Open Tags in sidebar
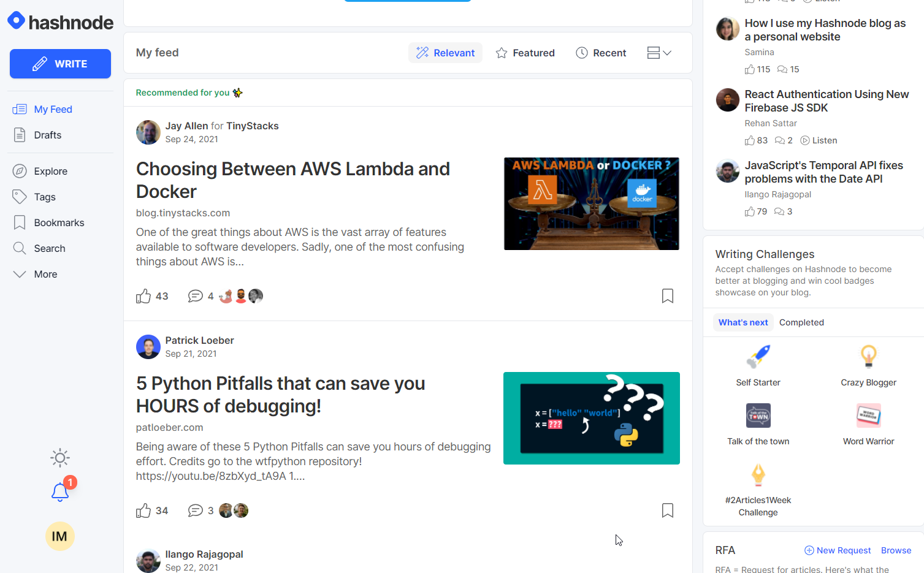Screen dimensions: 924x573 pyautogui.click(x=34, y=197)
